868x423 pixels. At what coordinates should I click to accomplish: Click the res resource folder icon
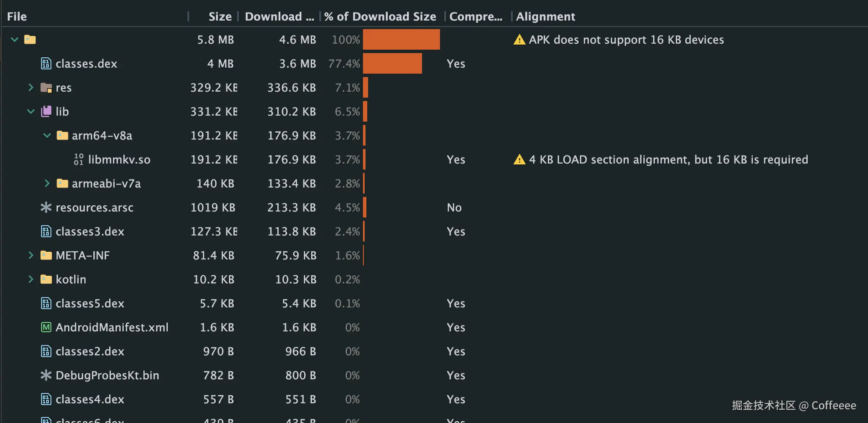point(46,88)
